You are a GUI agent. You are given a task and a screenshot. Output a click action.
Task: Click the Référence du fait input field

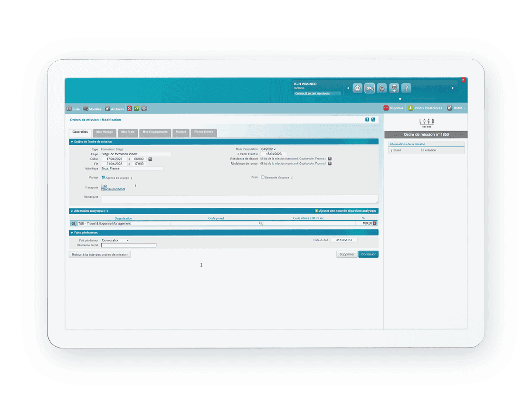(128, 245)
